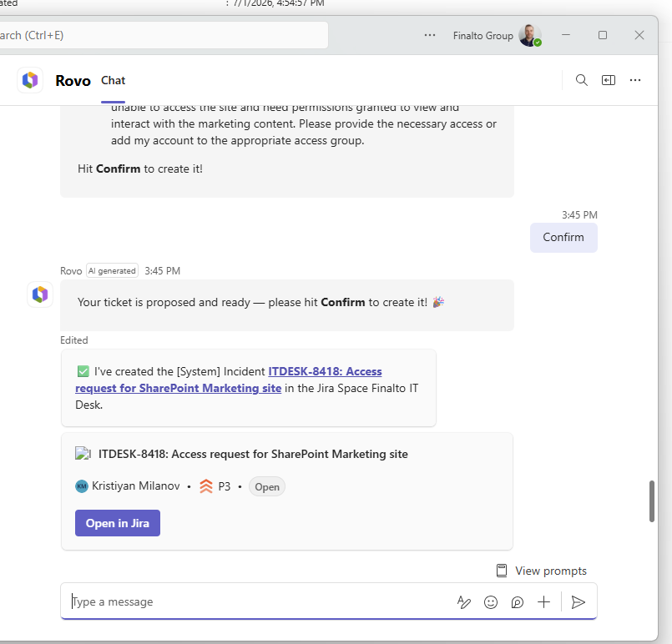Viewport: 672px width, 644px height.
Task: Click Kristiyan Milanov's KM avatar
Action: pyautogui.click(x=82, y=486)
